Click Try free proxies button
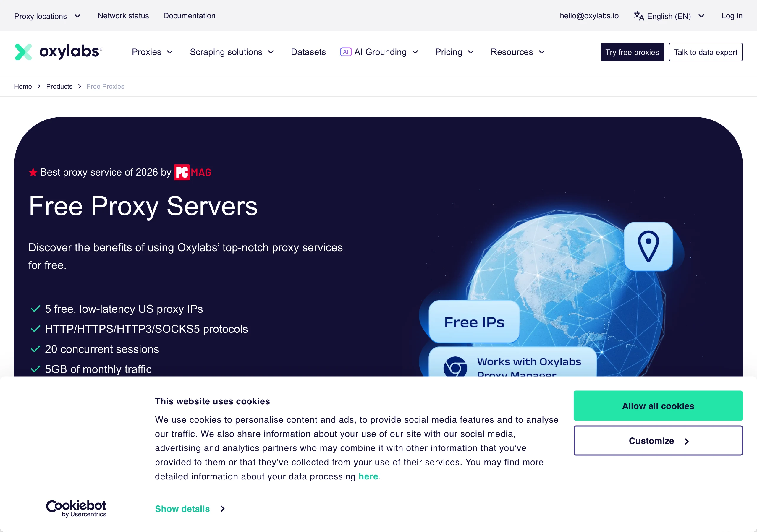 (633, 52)
